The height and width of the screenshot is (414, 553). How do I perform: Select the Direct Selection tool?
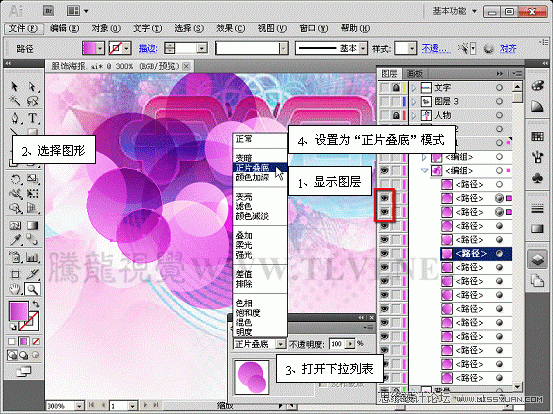click(x=32, y=86)
